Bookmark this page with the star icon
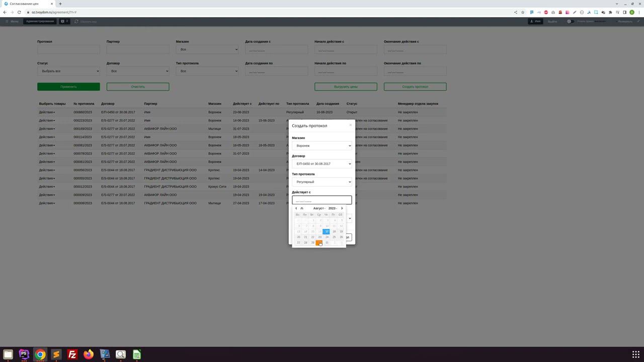Viewport: 644px width, 362px height. point(523,12)
